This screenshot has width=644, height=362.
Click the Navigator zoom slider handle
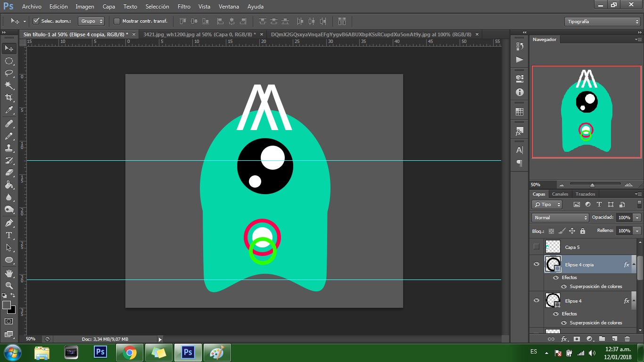[592, 185]
